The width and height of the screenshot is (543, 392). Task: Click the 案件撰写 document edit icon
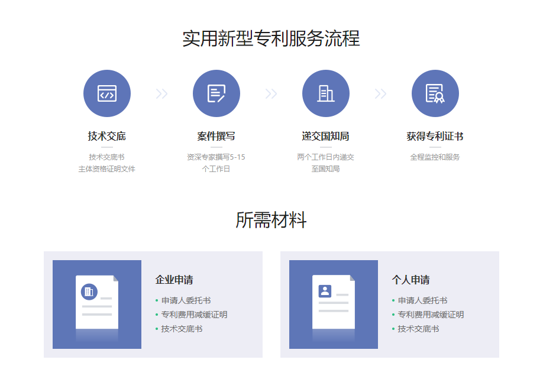[216, 93]
